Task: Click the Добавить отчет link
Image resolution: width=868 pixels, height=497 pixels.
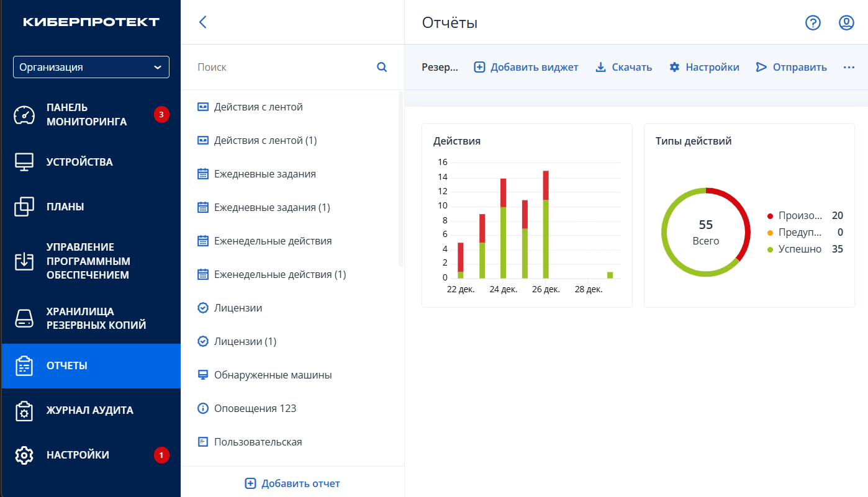Action: (x=292, y=483)
